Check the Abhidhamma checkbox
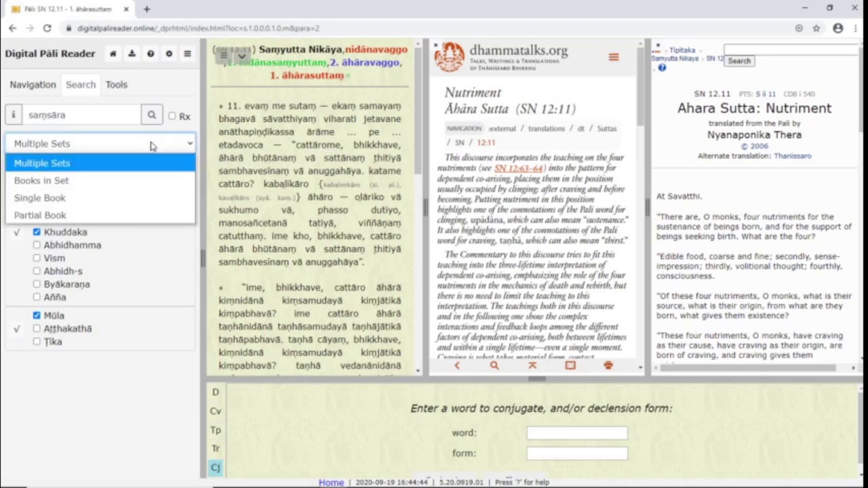Screen dimensions: 868x488 click(x=37, y=245)
